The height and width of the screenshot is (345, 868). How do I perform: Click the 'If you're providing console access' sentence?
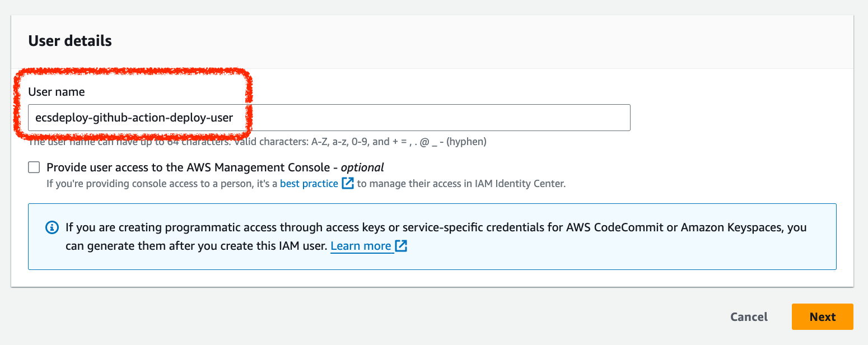[306, 183]
